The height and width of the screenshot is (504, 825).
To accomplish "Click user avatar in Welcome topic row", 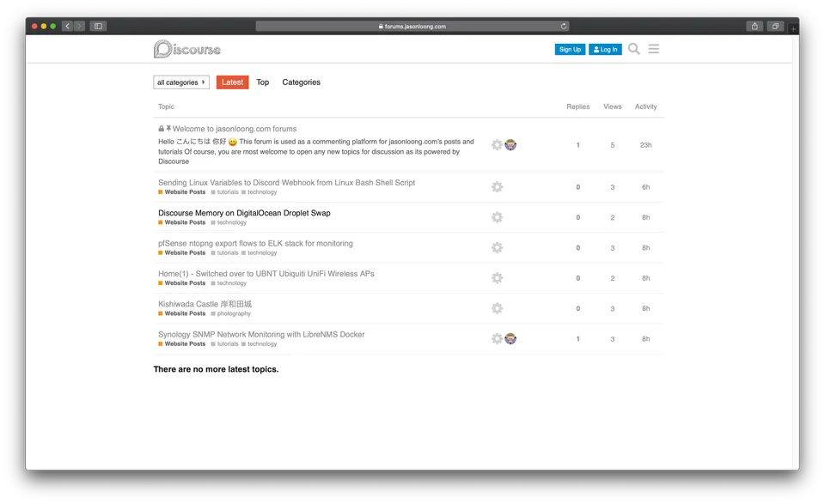I will click(x=510, y=144).
